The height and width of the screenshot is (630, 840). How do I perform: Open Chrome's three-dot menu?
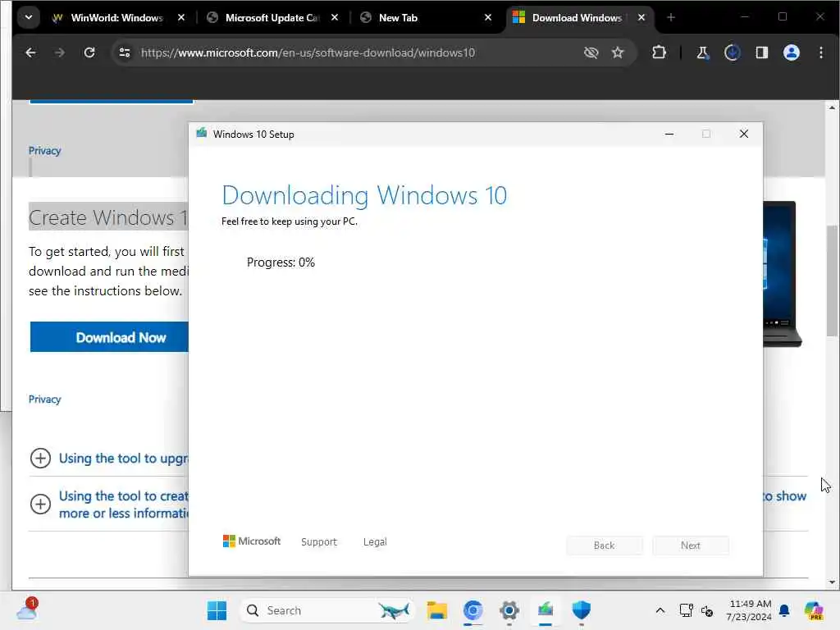(x=820, y=52)
